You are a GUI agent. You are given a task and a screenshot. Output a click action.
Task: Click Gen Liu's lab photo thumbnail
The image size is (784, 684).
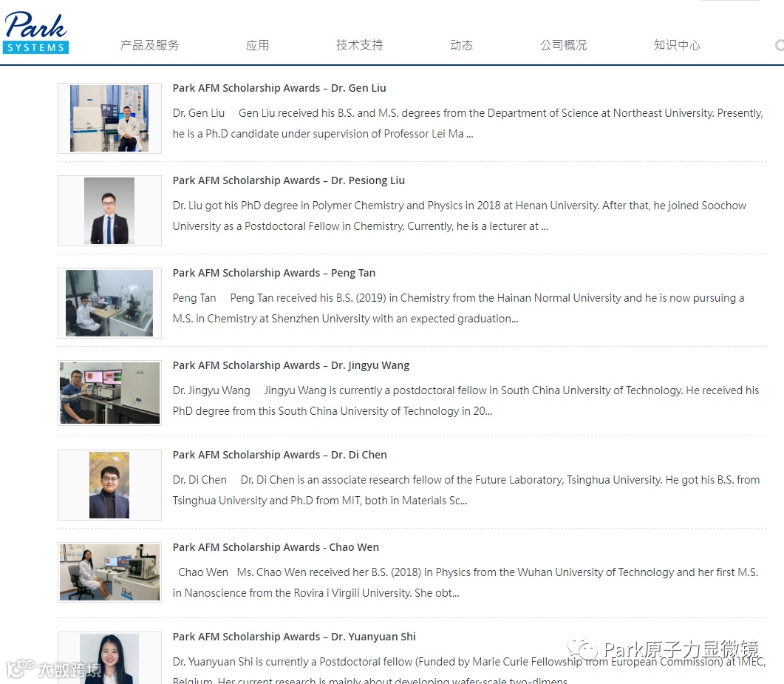pyautogui.click(x=109, y=118)
